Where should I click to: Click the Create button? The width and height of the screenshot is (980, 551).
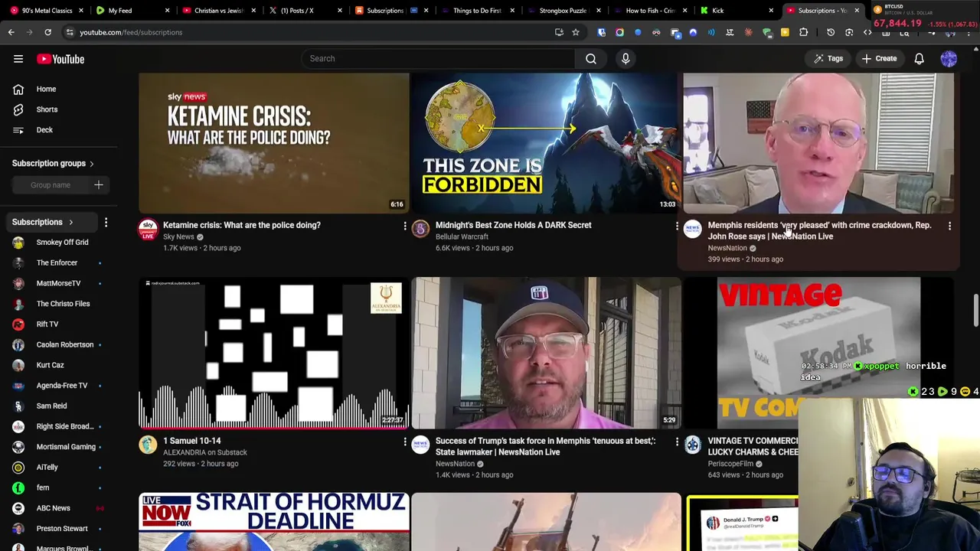(x=879, y=58)
